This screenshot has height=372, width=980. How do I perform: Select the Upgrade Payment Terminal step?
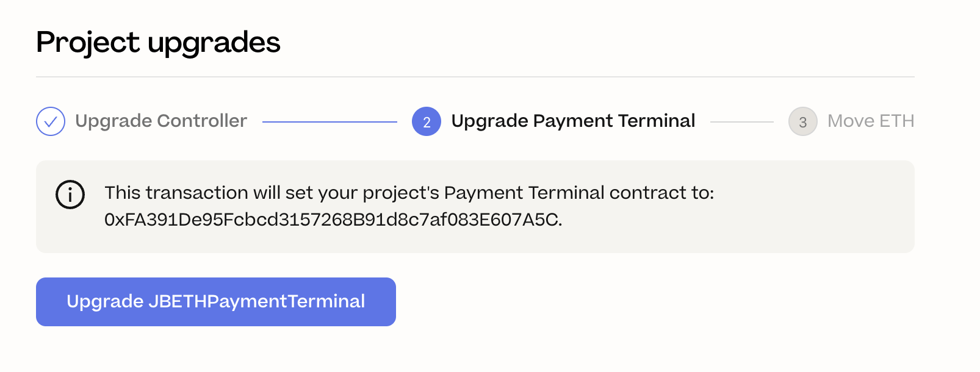[x=572, y=121]
